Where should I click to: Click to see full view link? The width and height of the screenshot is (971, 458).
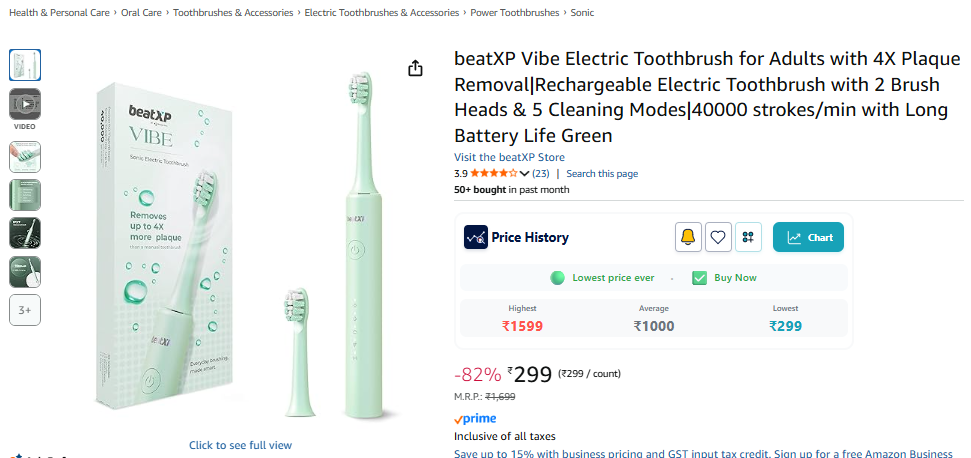click(240, 445)
